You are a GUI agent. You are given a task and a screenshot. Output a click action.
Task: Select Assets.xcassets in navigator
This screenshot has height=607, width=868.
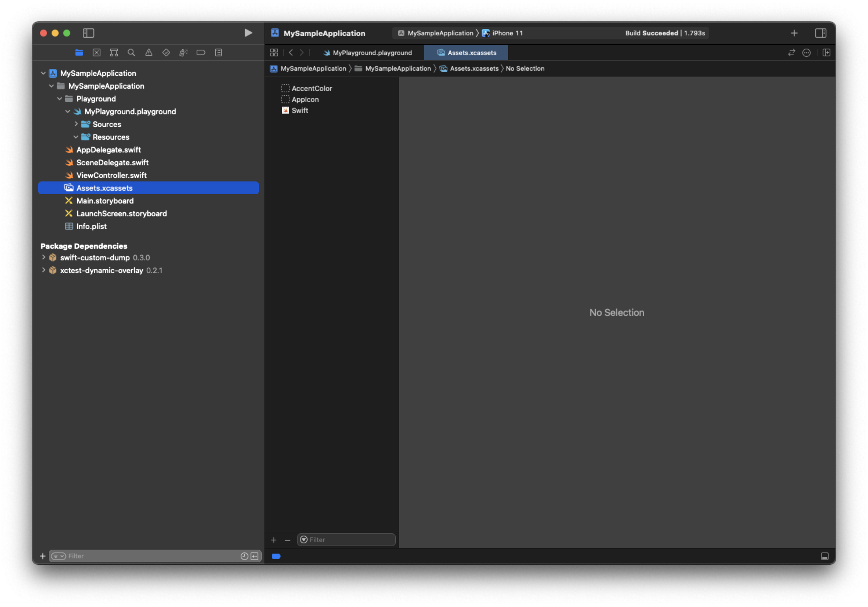pyautogui.click(x=148, y=188)
